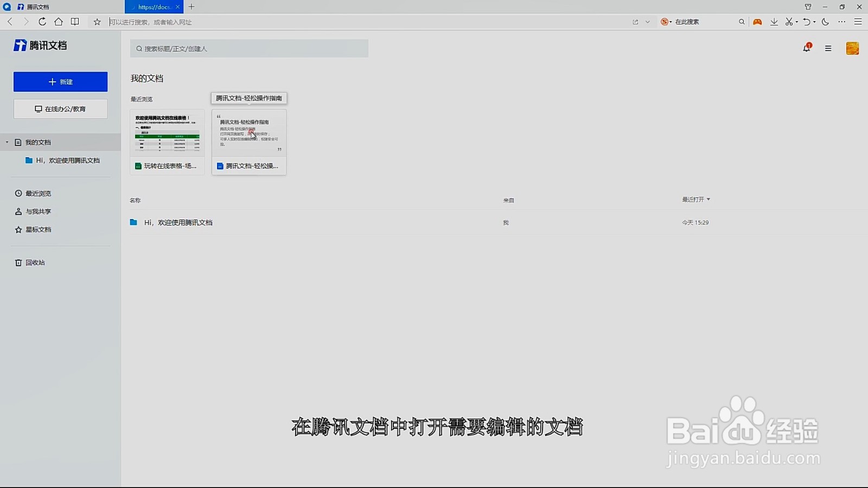Open the 玩转在线表格 spreadsheet thumbnail
The width and height of the screenshot is (868, 488).
pyautogui.click(x=167, y=134)
